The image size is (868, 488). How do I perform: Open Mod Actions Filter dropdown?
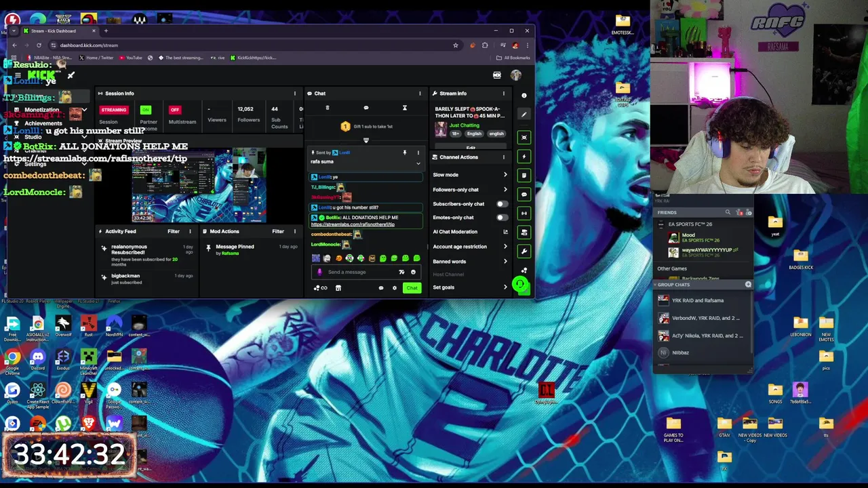tap(278, 231)
